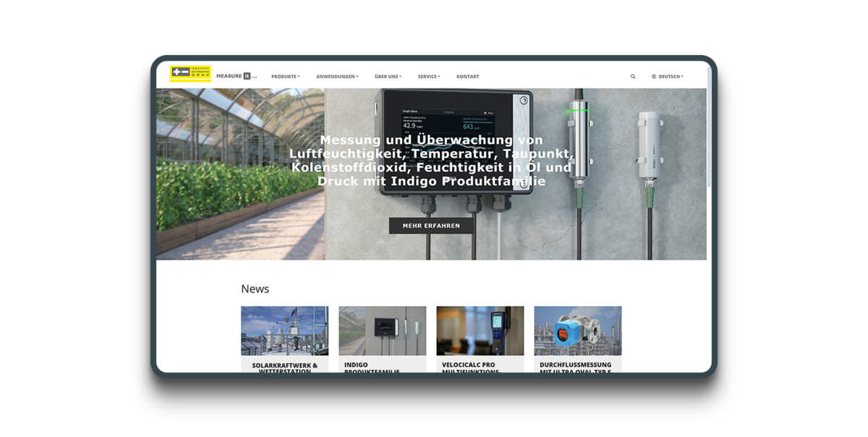Click the blue flow meter thumbnail image
Image resolution: width=868 pixels, height=437 pixels.
[x=579, y=331]
